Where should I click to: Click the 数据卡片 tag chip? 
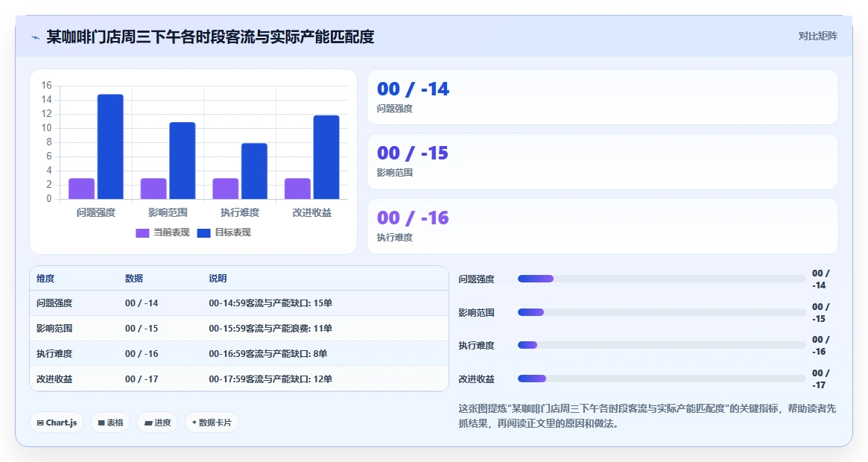[212, 423]
